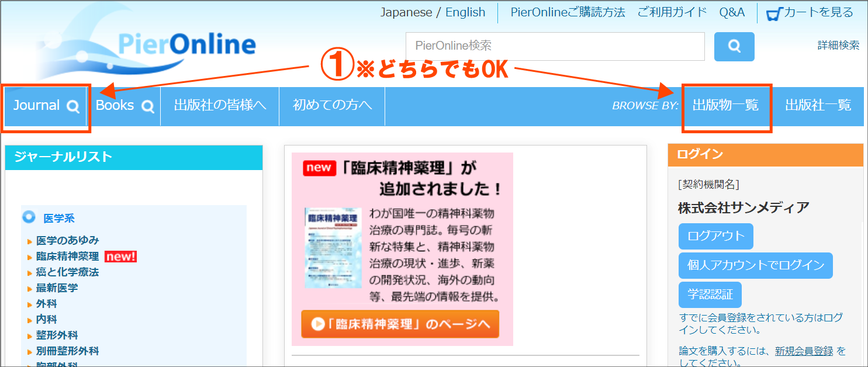
Task: Click 株式会社サンメディア institution name
Action: [743, 207]
